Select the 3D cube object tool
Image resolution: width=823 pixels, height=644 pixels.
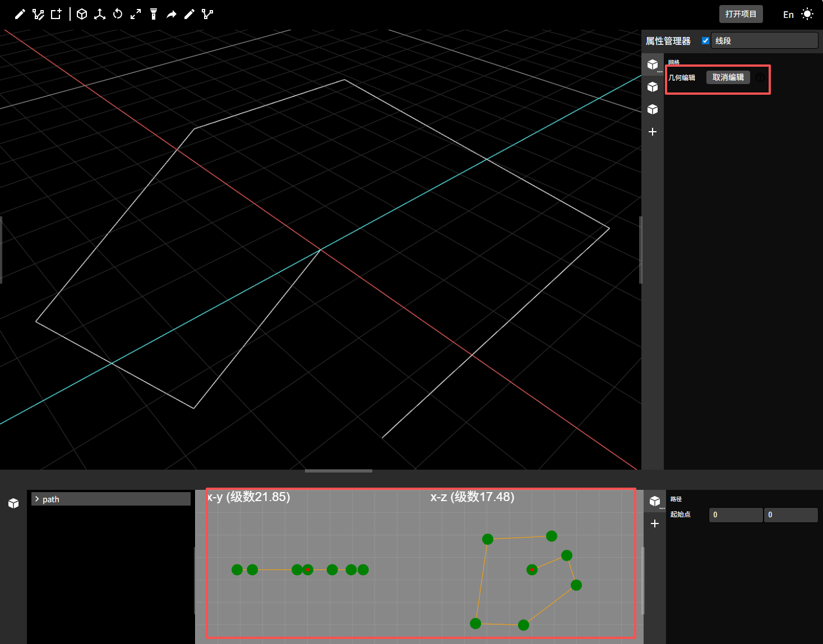tap(82, 14)
